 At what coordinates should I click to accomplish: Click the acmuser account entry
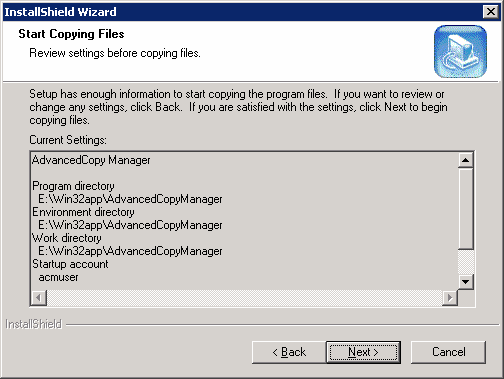pos(58,277)
